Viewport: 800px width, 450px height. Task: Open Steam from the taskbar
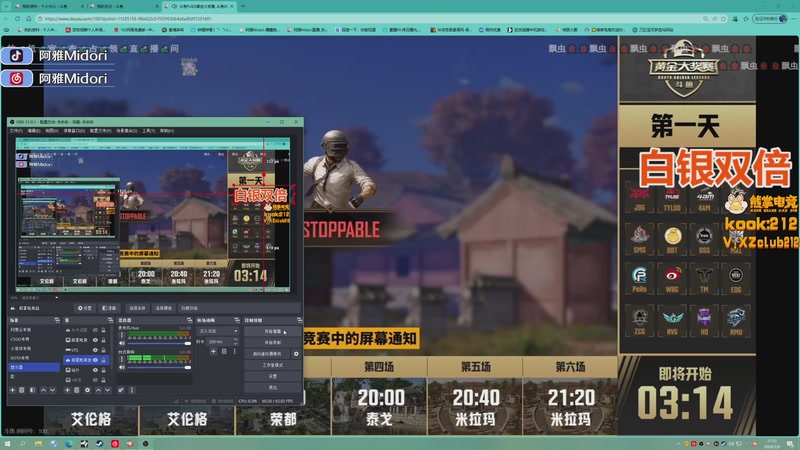click(99, 443)
